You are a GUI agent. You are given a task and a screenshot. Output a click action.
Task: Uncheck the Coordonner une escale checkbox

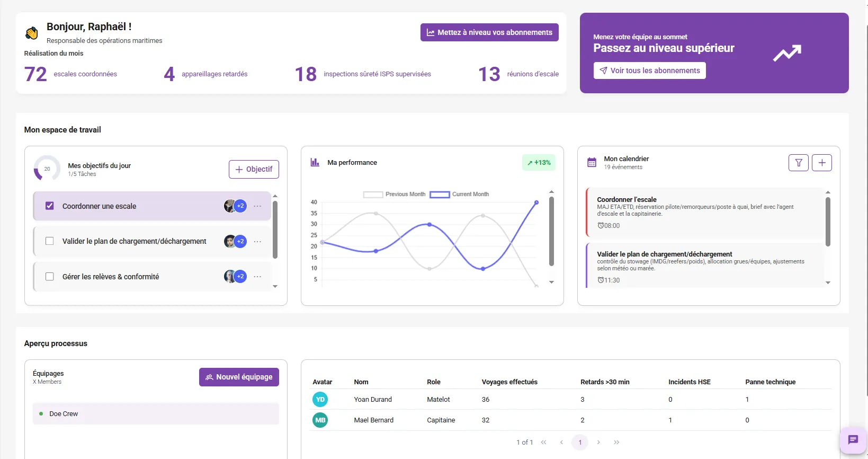(50, 206)
